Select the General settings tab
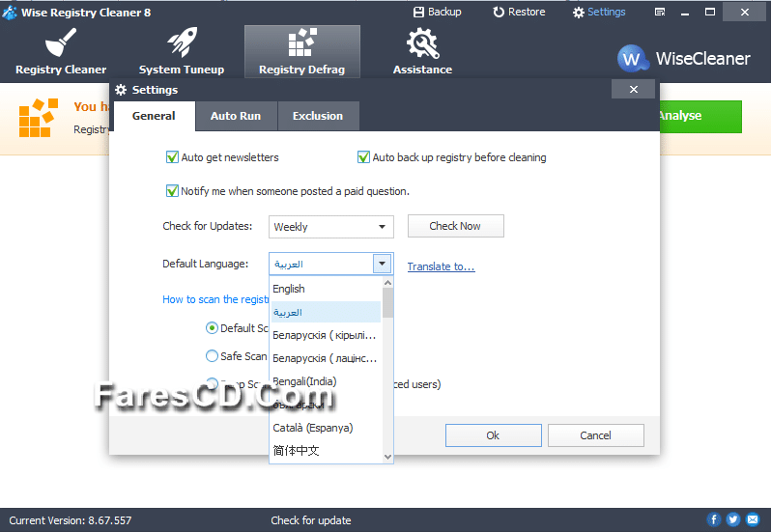771x532 pixels. (154, 116)
